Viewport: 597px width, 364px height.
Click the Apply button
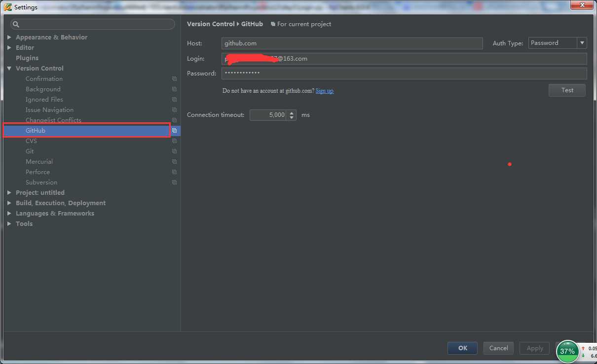(534, 348)
